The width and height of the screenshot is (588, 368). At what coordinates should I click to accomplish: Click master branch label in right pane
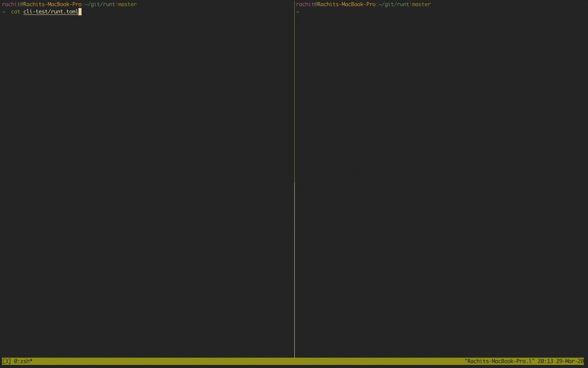421,4
